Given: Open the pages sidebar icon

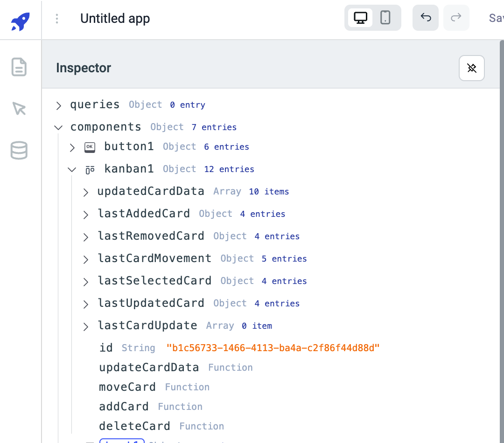Looking at the screenshot, I should [x=19, y=67].
